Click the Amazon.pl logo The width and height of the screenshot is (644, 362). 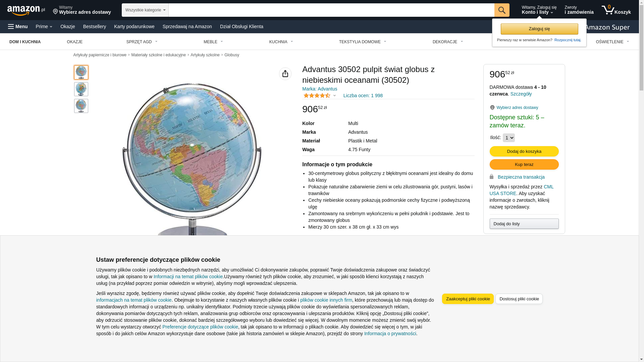tap(26, 10)
